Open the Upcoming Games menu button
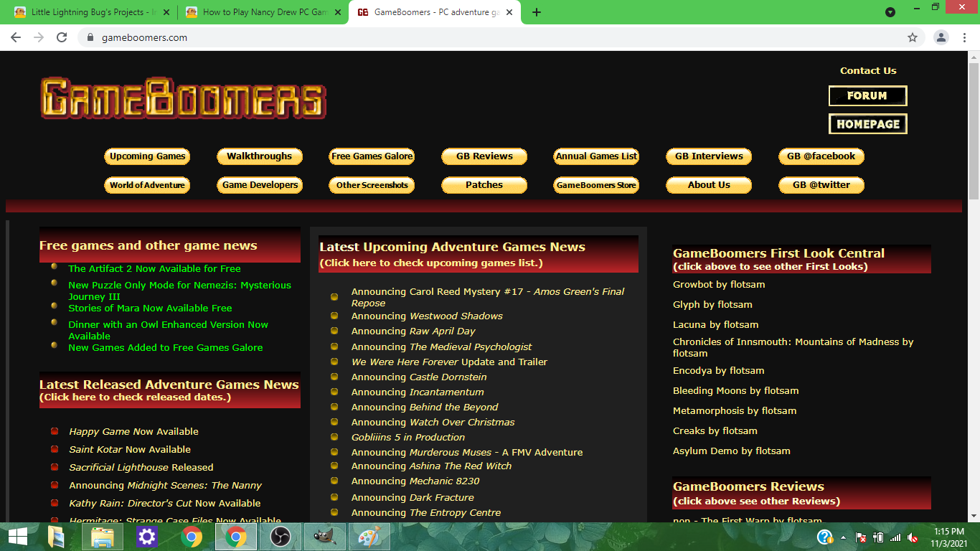Screen dimensions: 980x551 [x=147, y=156]
